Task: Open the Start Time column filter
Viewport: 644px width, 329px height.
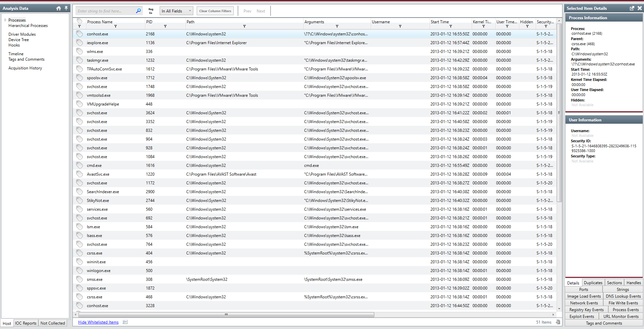Action: pyautogui.click(x=450, y=26)
